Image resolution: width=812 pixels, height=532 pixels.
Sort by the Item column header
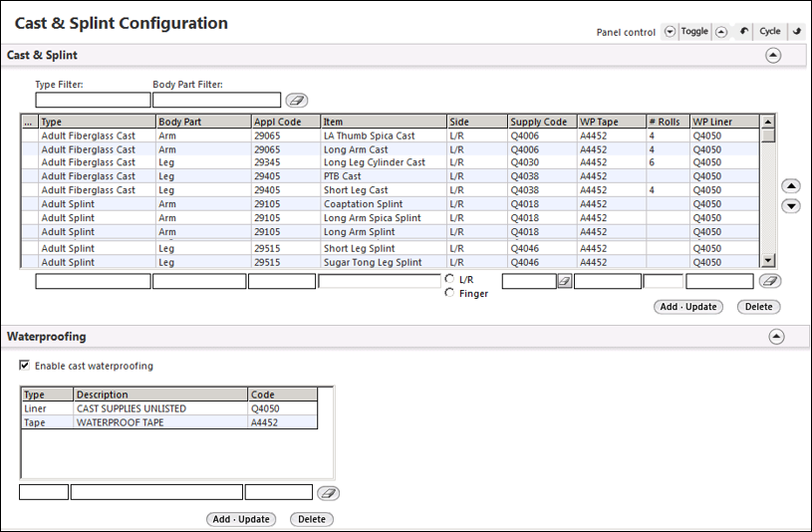click(x=384, y=122)
